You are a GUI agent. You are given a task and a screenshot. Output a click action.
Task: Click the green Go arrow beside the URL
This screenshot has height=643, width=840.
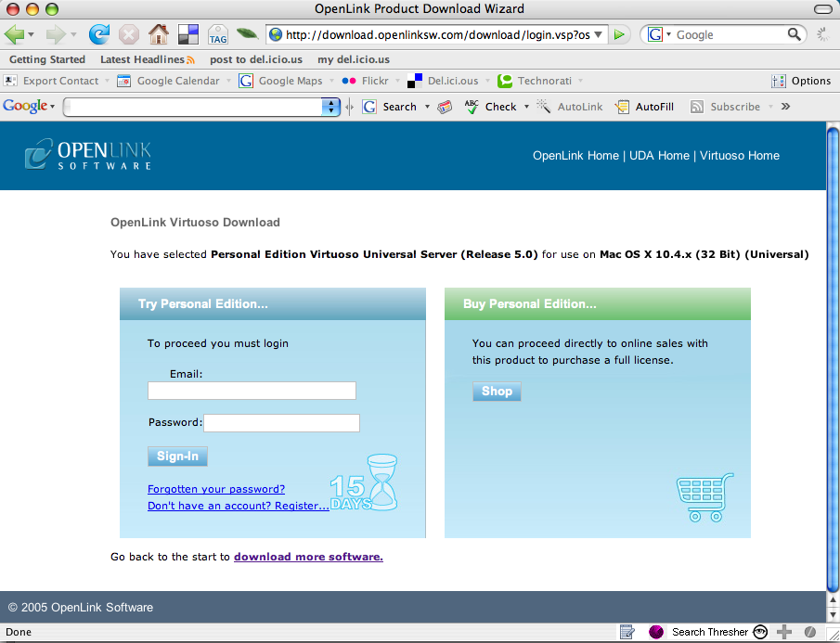(619, 35)
